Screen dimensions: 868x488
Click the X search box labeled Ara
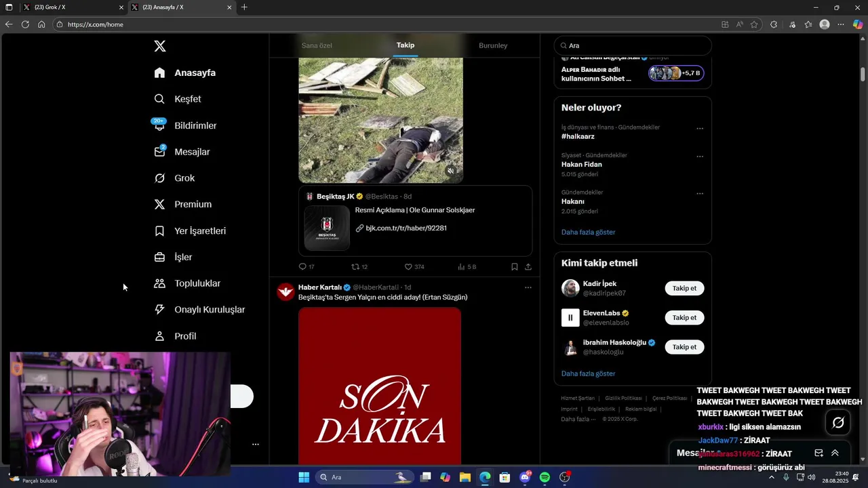pyautogui.click(x=633, y=45)
